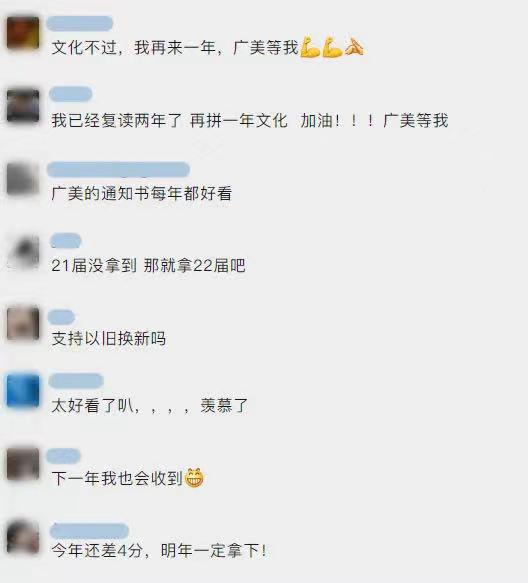Select avatar beside '21届没拿到' comment
This screenshot has width=528, height=583.
(23, 251)
